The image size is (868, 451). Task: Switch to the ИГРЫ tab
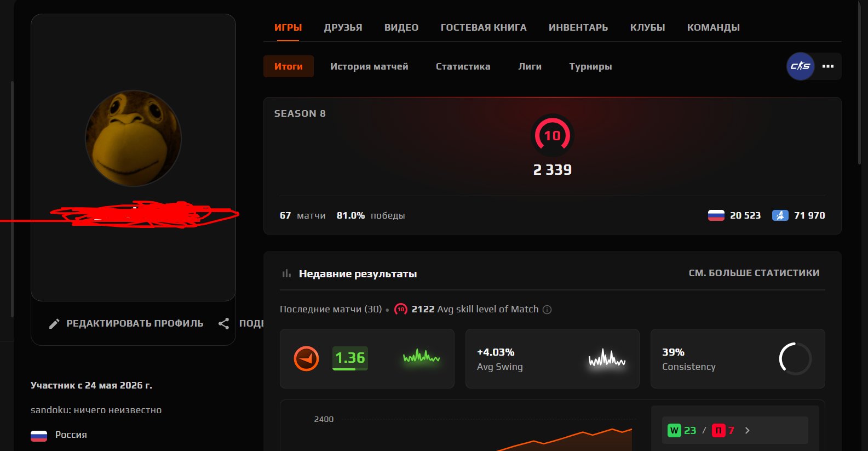288,27
